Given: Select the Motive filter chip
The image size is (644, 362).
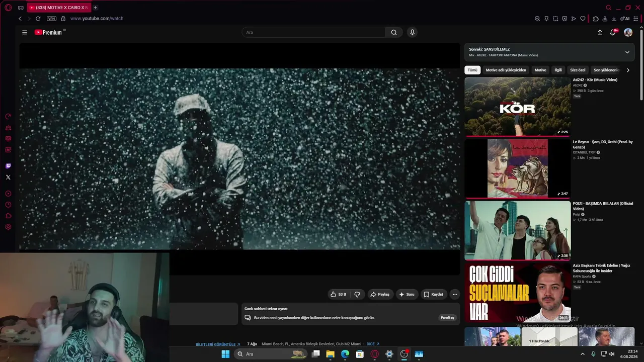Looking at the screenshot, I should click(x=540, y=70).
